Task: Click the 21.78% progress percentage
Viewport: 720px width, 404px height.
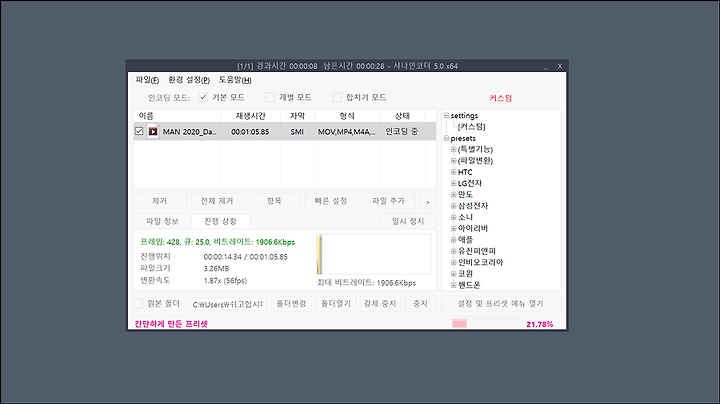Action: click(540, 324)
